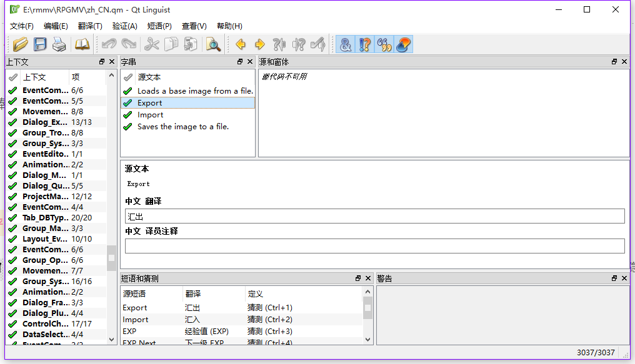Viewport: 635px width, 364px height.
Task: Open the 翻译(T) menu
Action: coord(90,26)
